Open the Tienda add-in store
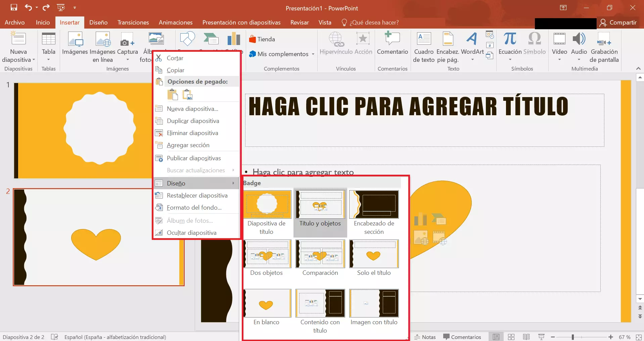The image size is (644, 341). click(x=262, y=39)
